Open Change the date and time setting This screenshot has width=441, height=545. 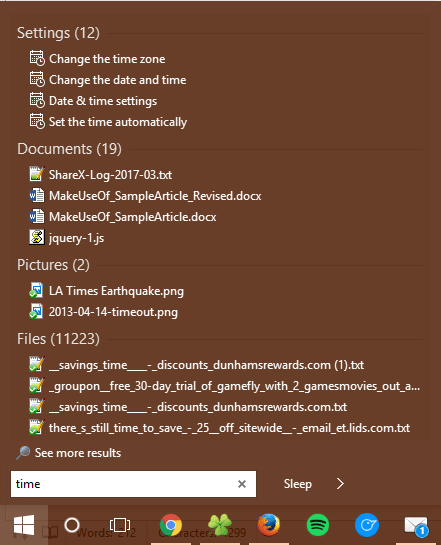pos(117,80)
